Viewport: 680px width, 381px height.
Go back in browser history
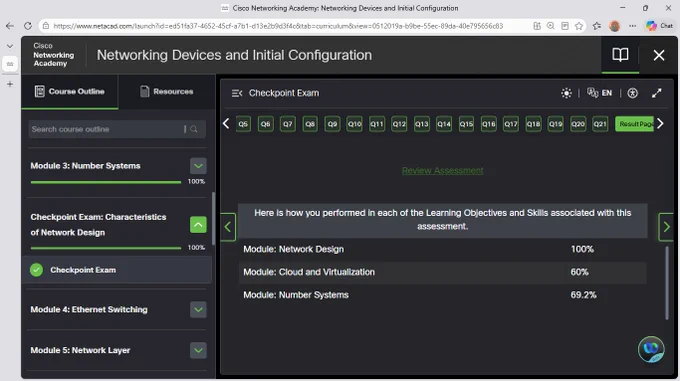click(x=10, y=26)
